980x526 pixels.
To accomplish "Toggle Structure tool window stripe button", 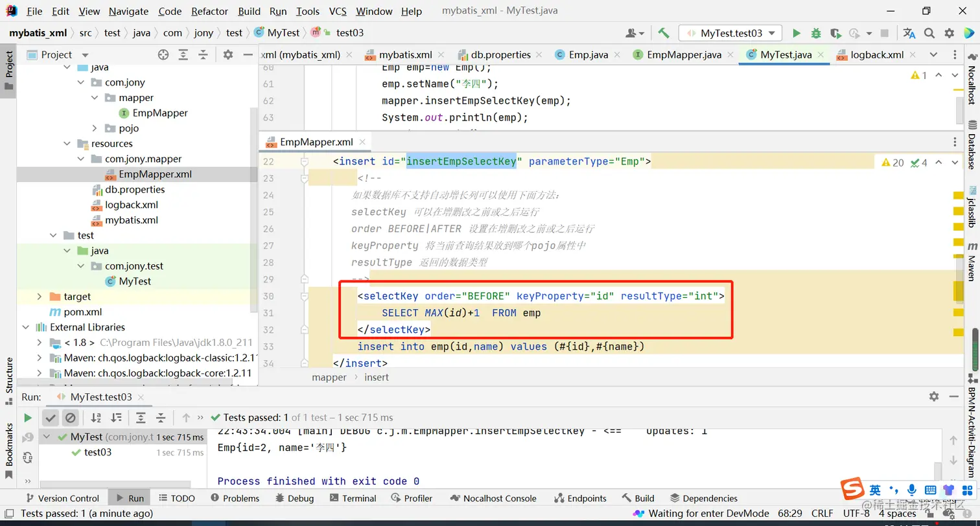I will 8,381.
